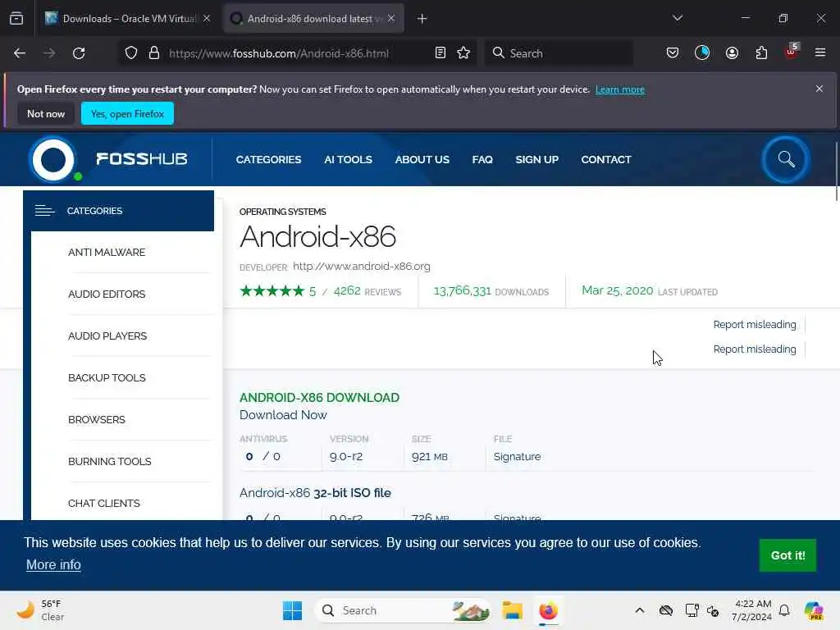840x630 pixels.
Task: Open the Firefox application hamburger menu
Action: point(819,52)
